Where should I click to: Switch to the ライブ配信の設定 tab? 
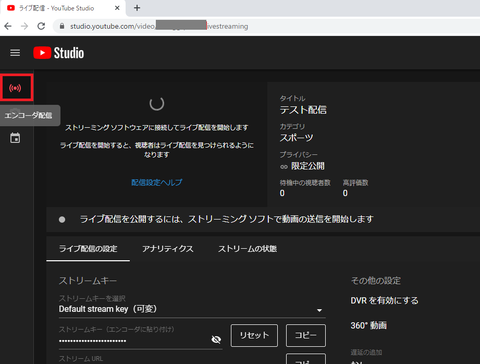pos(88,249)
